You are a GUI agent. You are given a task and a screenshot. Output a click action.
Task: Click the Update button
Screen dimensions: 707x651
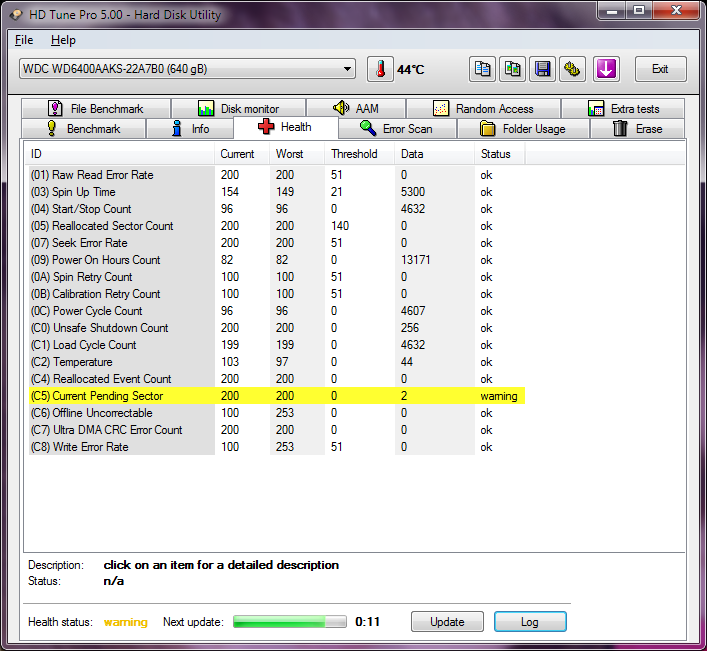click(447, 622)
